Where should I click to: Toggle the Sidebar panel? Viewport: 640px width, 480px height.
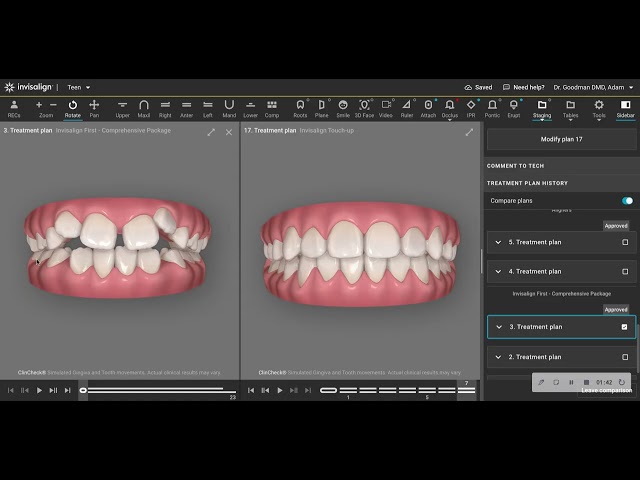(625, 109)
